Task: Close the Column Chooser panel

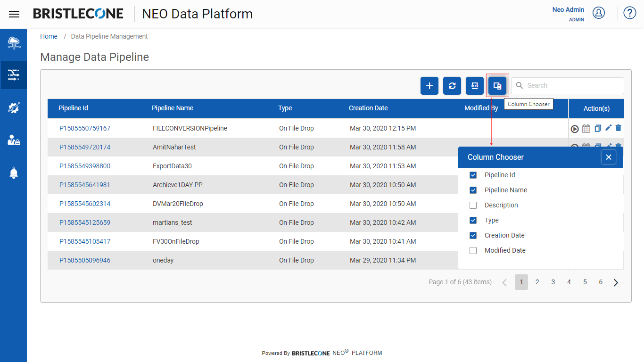Action: (x=609, y=157)
